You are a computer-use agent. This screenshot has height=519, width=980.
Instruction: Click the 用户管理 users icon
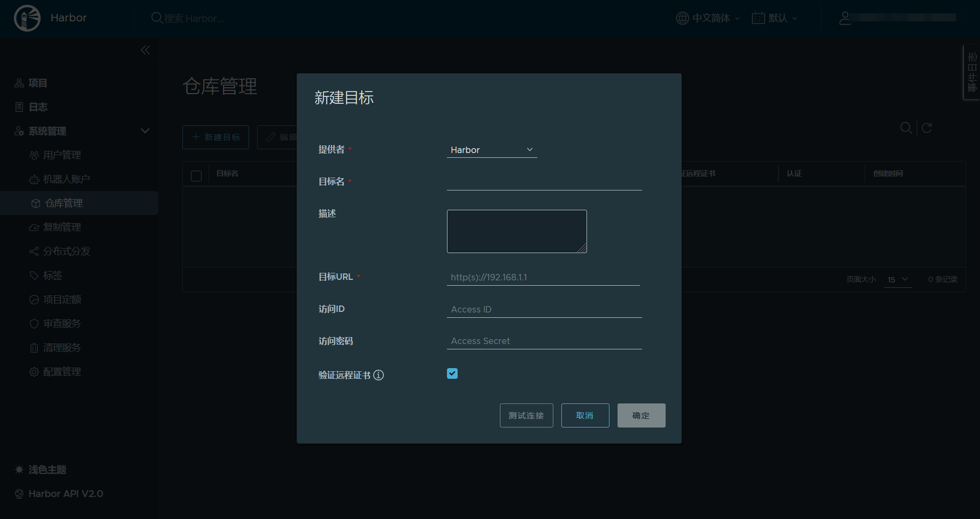point(34,155)
